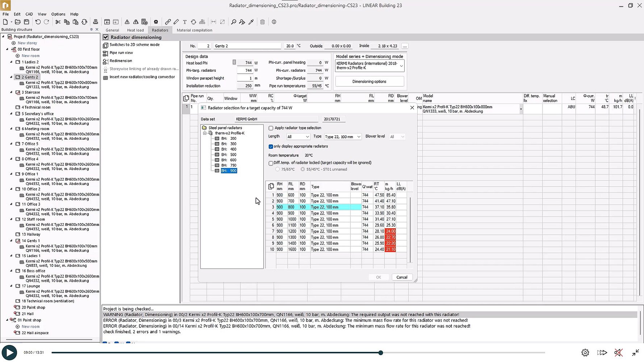Screen dimensions: 644x362
Task: Open settings with the toolbar gear icon
Action: click(x=156, y=22)
